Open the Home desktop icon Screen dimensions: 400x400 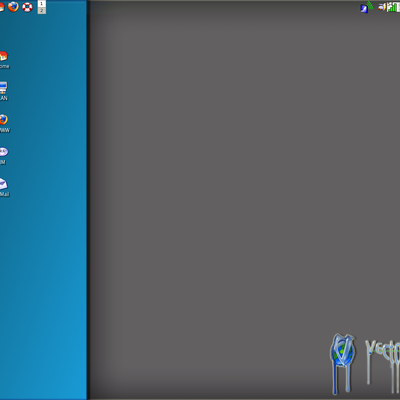[3, 56]
